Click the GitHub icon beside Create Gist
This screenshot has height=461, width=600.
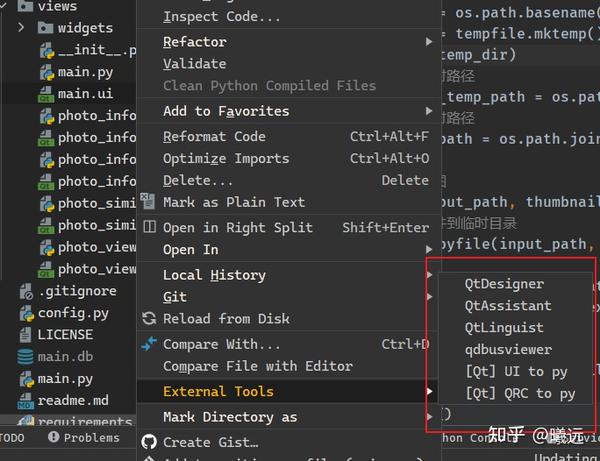(149, 442)
